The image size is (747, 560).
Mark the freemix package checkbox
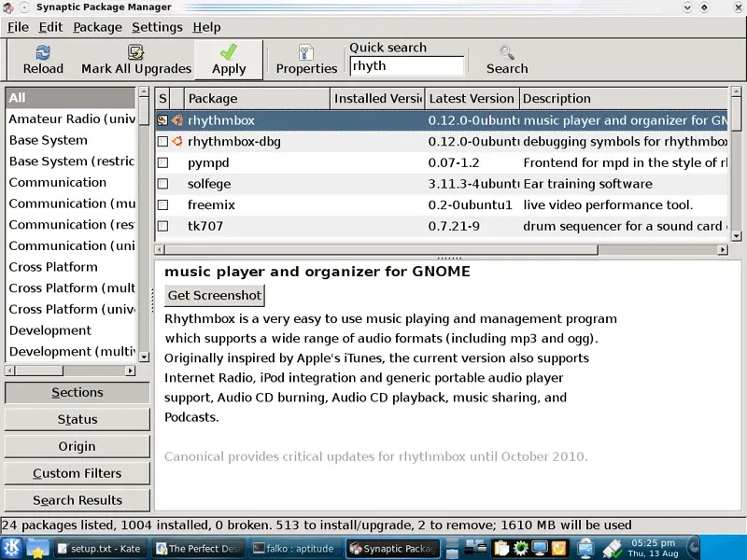(x=162, y=204)
